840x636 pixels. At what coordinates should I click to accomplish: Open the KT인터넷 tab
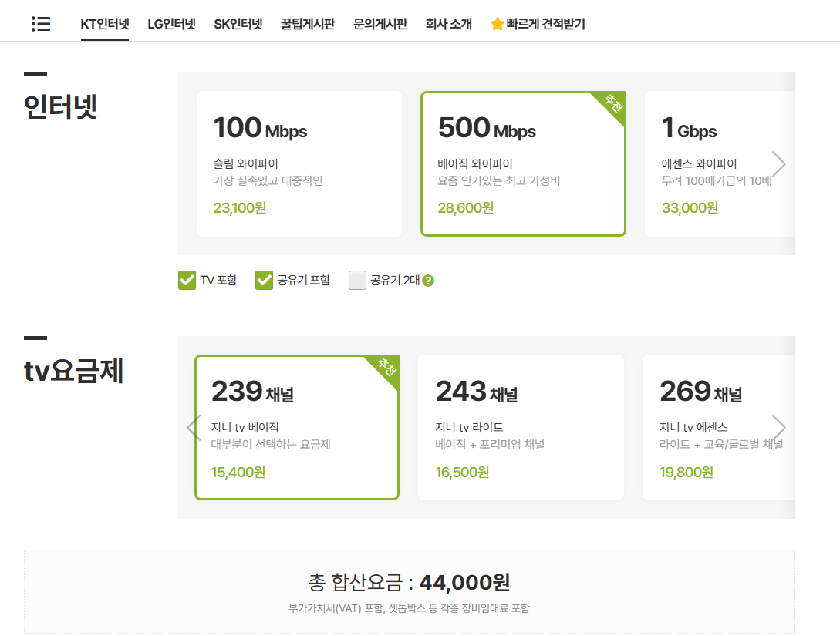point(105,24)
